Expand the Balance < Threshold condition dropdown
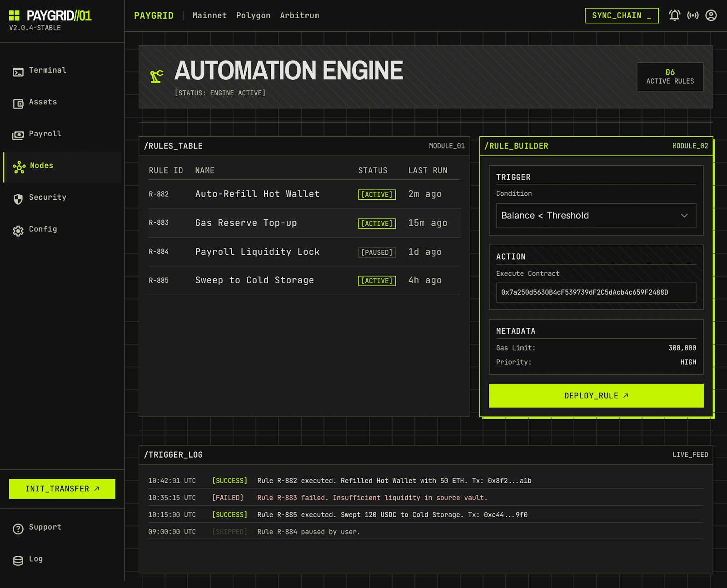727x588 pixels. (596, 216)
